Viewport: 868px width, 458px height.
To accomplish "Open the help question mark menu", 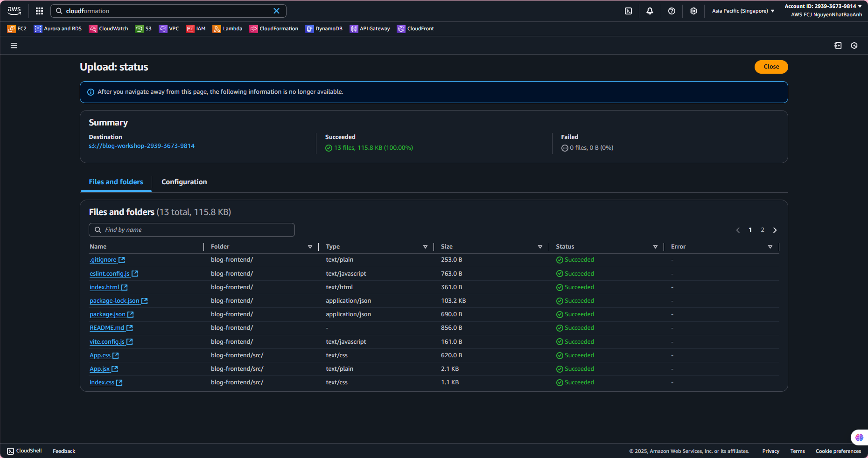I will (x=672, y=11).
